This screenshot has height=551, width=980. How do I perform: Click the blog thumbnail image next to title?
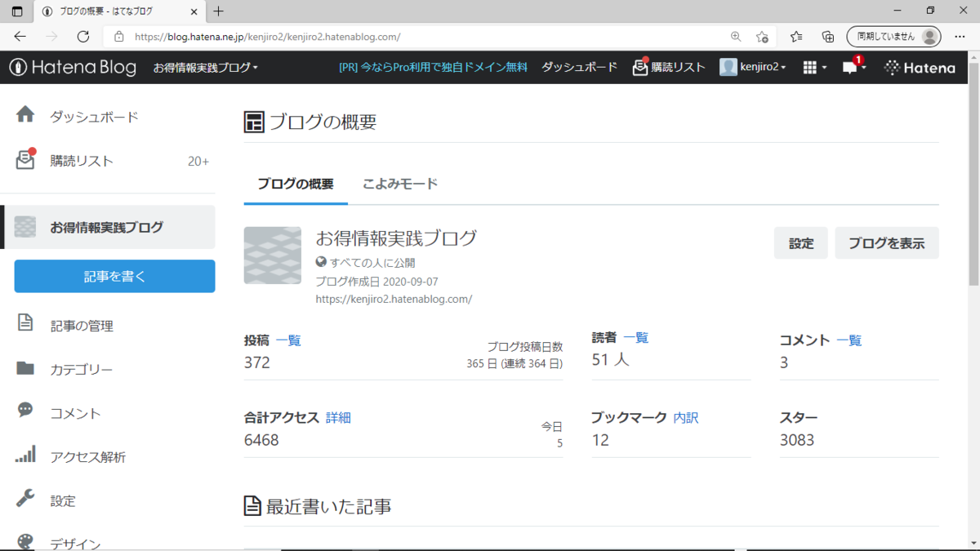point(273,256)
